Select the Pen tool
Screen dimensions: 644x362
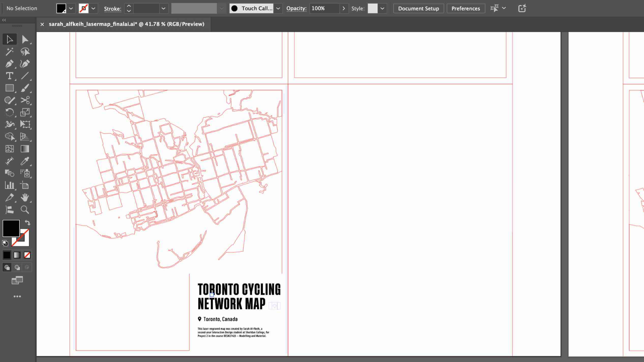coord(10,64)
